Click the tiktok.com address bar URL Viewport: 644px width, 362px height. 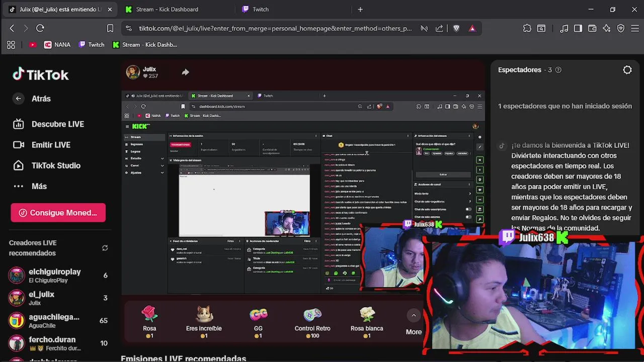(275, 29)
